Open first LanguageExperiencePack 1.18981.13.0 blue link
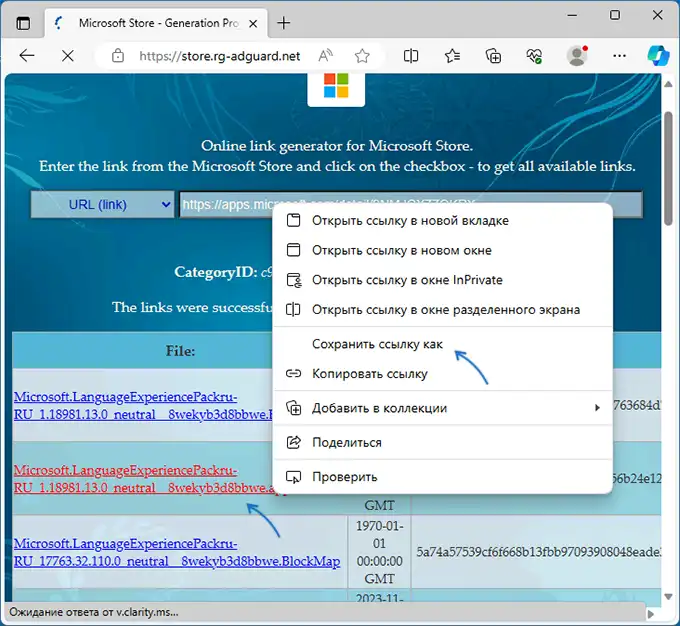680x626 pixels. pyautogui.click(x=143, y=406)
